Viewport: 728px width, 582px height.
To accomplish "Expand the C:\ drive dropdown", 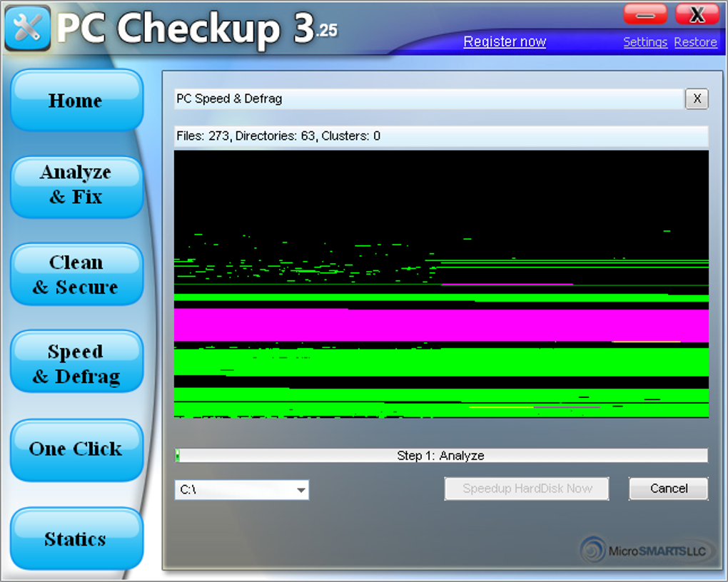I will (x=301, y=490).
